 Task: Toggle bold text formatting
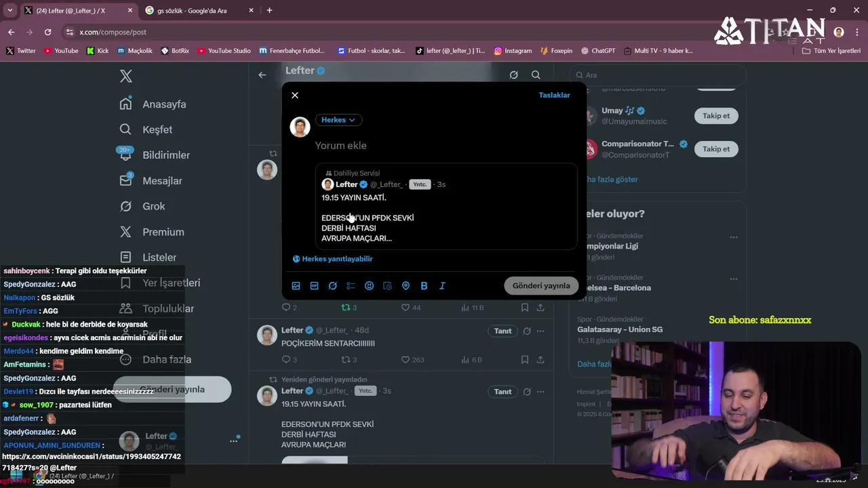pos(424,286)
